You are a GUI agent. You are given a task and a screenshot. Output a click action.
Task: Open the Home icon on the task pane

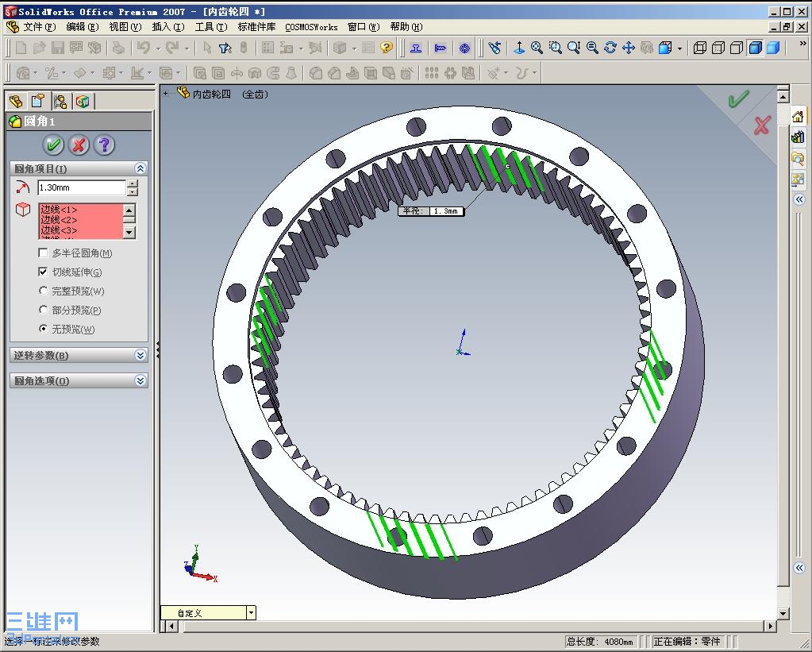point(798,117)
